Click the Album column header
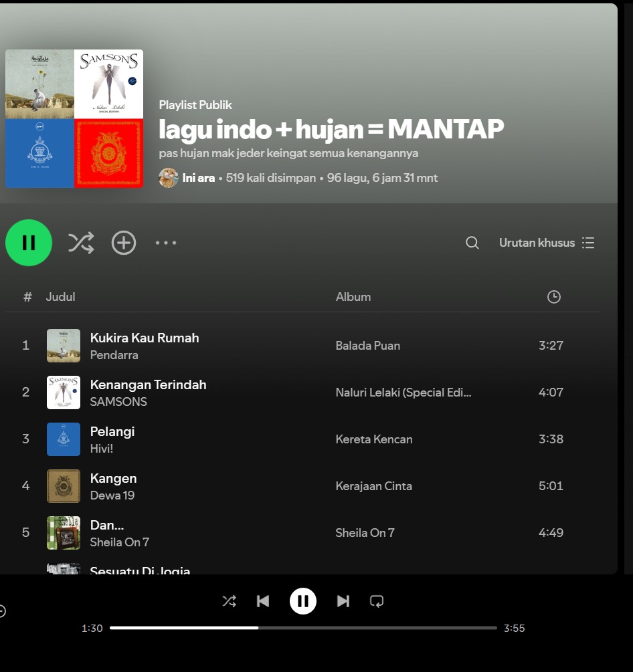This screenshot has width=633, height=672. tap(353, 297)
